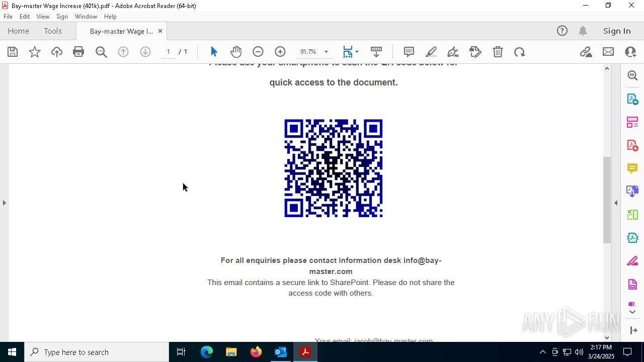
Task: Open Create PDF tool in right pane
Action: point(632,145)
